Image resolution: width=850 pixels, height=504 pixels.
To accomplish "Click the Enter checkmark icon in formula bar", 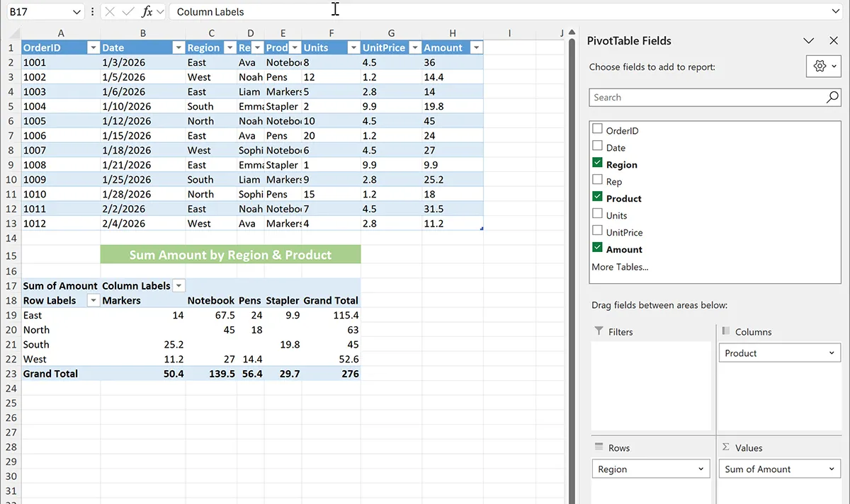I will pyautogui.click(x=127, y=12).
